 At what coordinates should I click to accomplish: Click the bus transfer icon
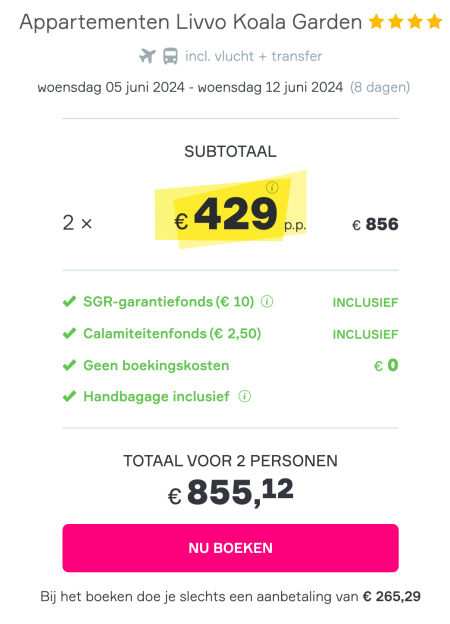pos(170,56)
